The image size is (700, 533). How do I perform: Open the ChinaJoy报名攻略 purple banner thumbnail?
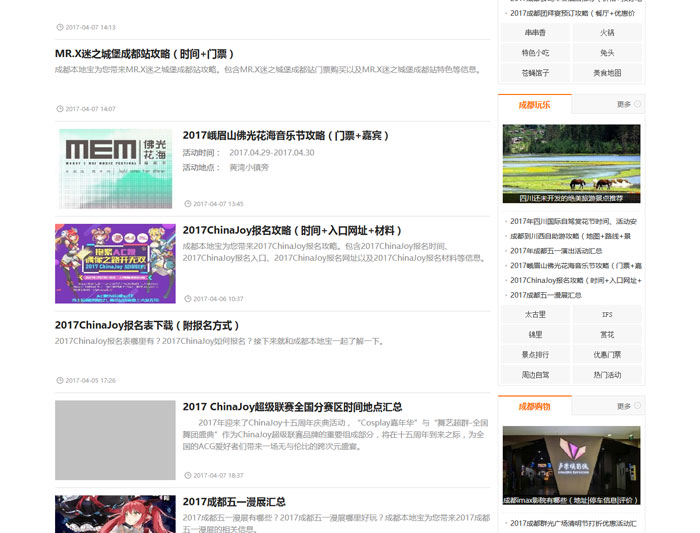point(115,263)
